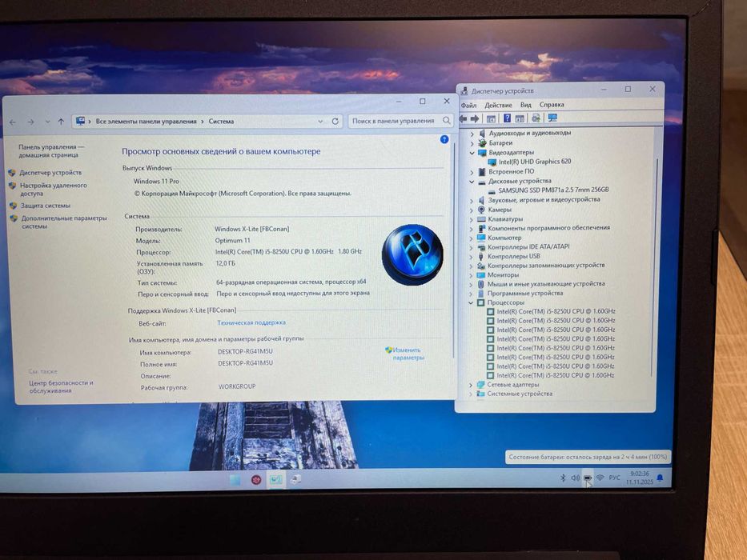This screenshot has height=560, width=747.
Task: Select Мыши и иные указывающие устройства node
Action: pos(546,284)
